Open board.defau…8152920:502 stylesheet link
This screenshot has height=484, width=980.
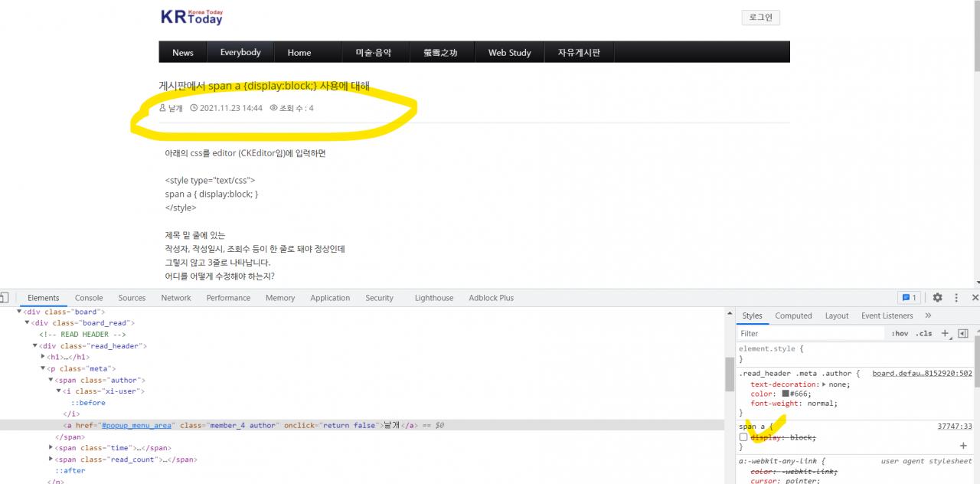pos(922,374)
